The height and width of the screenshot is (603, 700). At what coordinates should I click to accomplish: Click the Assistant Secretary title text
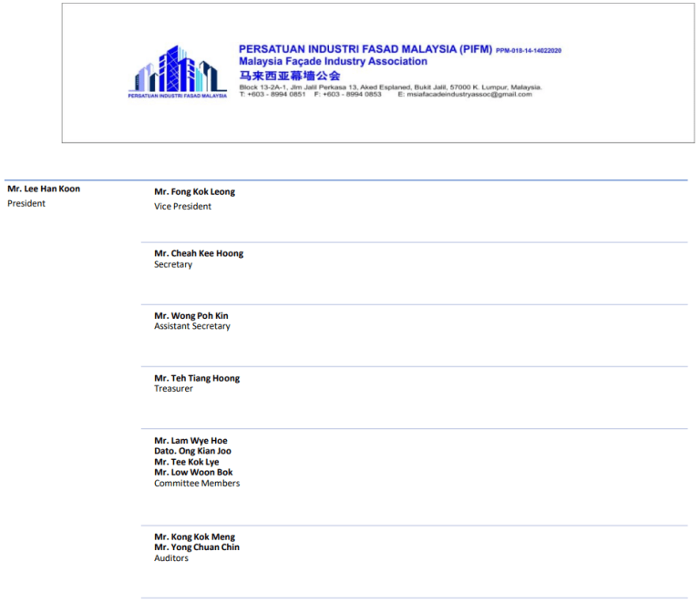[x=192, y=326]
